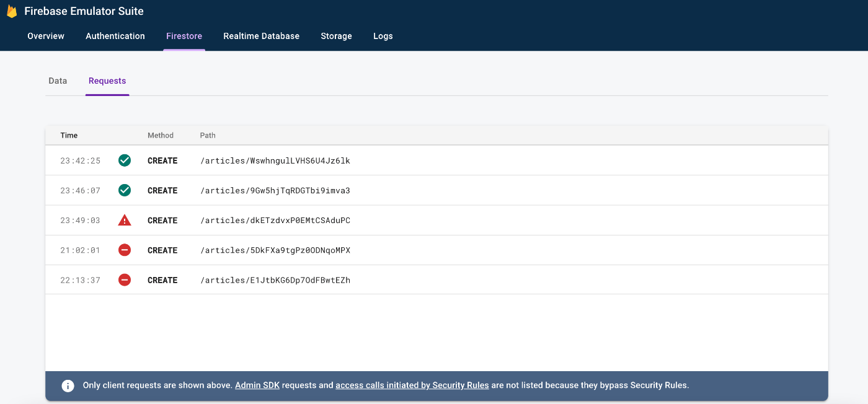Click denied icon for 22:13:37 request

[125, 280]
